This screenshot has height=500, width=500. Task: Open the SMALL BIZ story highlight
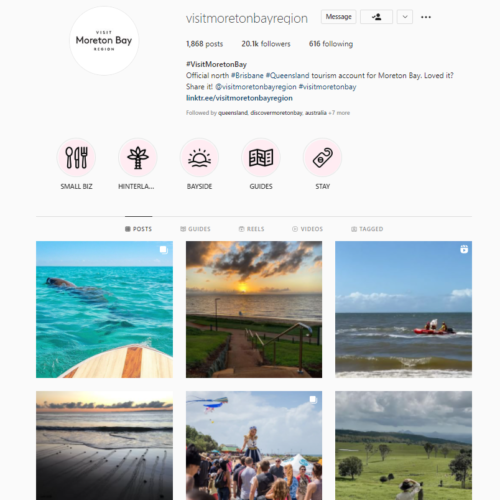[76, 158]
